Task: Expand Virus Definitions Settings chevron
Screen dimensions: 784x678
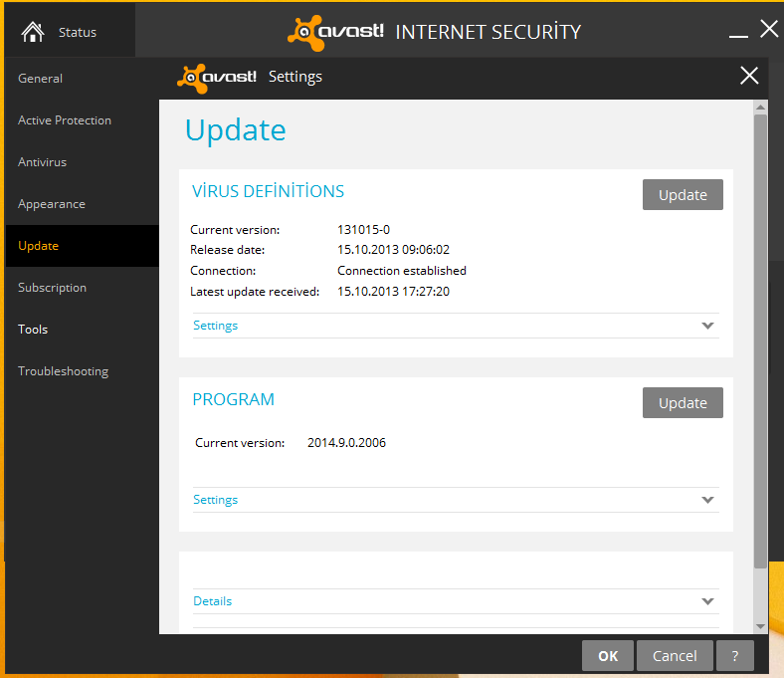Action: (x=707, y=326)
